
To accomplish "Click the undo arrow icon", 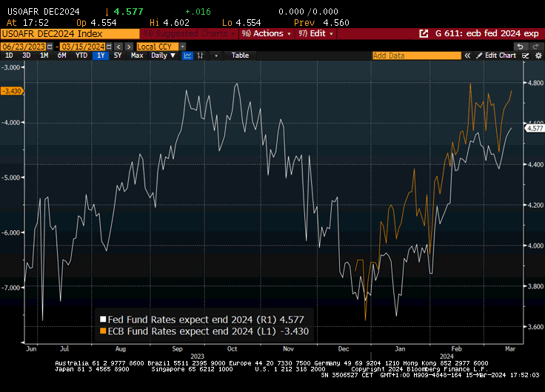I will click(520, 47).
